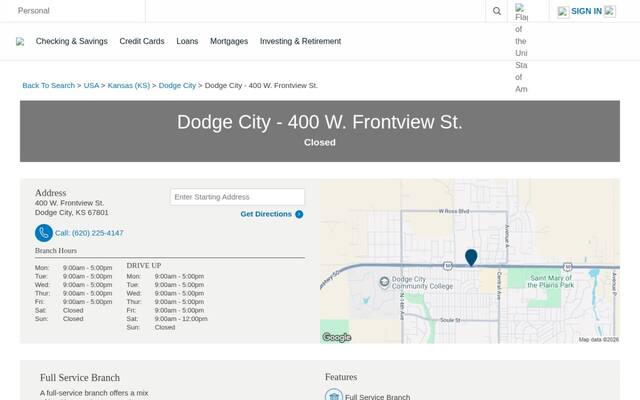Click the W Ross Blvd map label

tap(453, 211)
